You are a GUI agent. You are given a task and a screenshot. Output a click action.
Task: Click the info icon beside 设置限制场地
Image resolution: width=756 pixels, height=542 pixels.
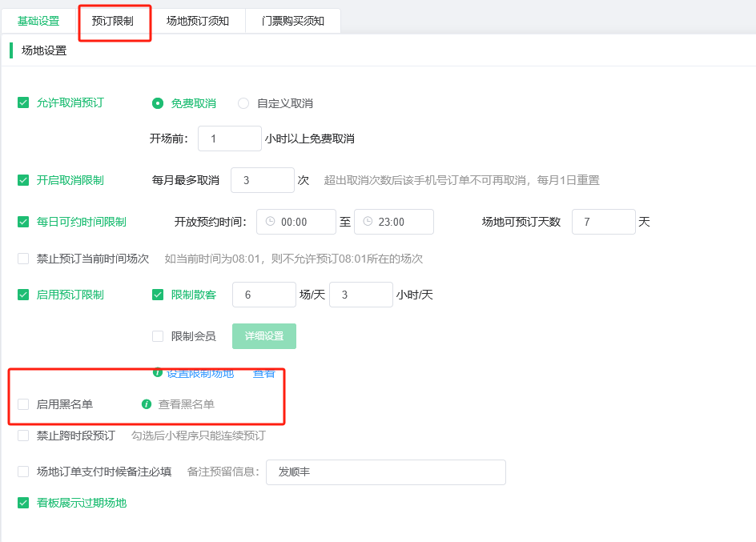[x=157, y=372]
